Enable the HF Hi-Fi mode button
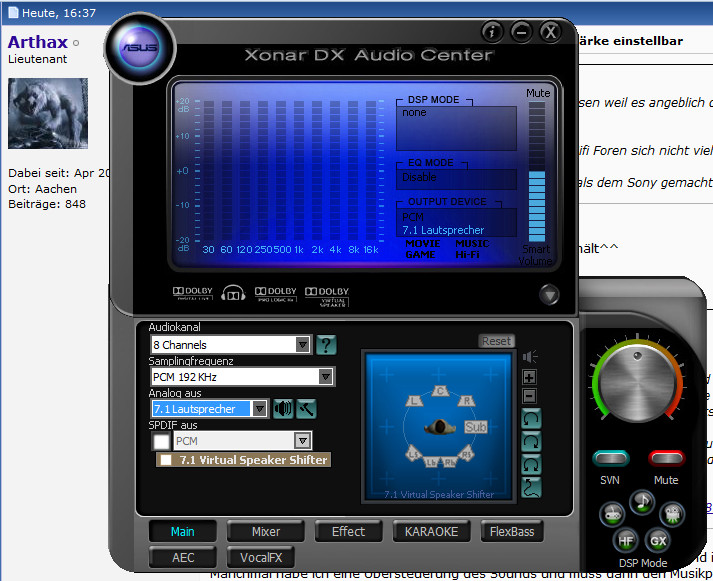Image resolution: width=713 pixels, height=581 pixels. (626, 540)
